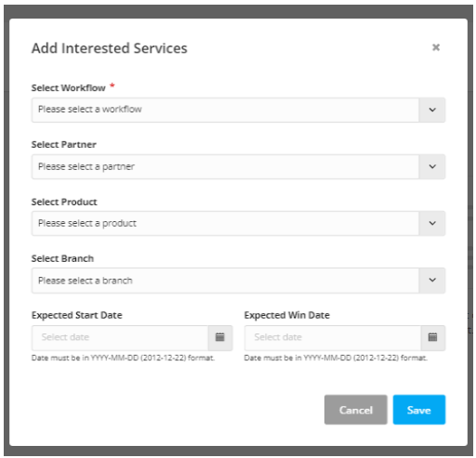Save the interested services form
The width and height of the screenshot is (476, 458).
(419, 410)
